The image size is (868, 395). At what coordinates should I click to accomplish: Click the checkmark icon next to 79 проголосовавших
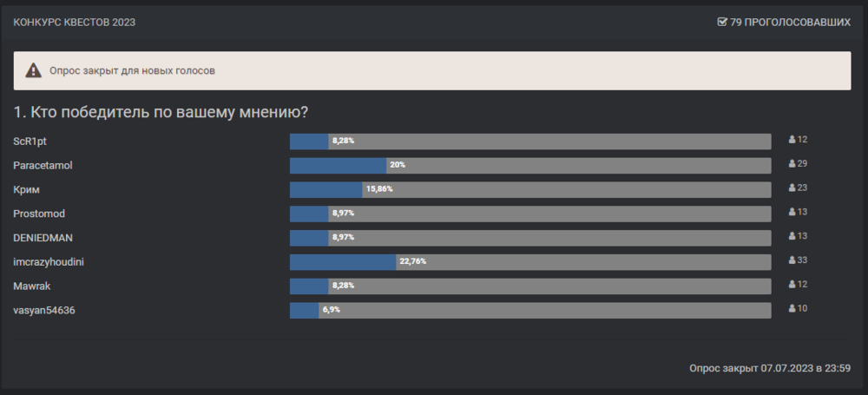coord(722,22)
